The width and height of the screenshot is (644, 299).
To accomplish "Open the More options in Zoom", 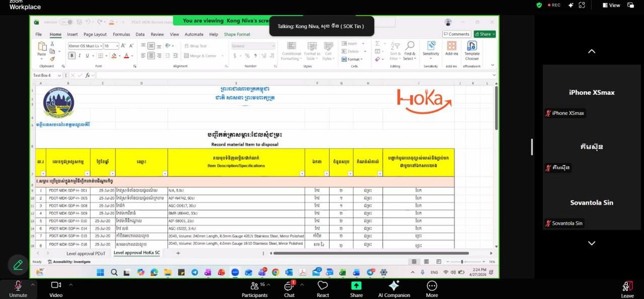I will pyautogui.click(x=431, y=288).
